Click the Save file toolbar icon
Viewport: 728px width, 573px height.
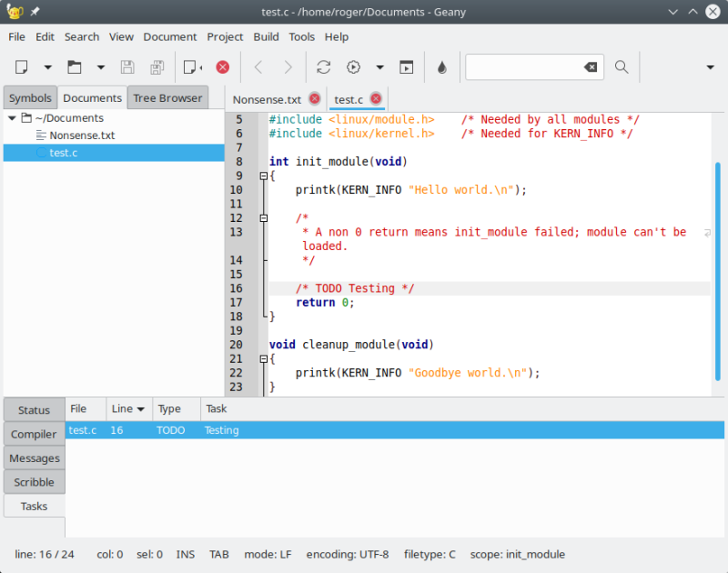[127, 67]
